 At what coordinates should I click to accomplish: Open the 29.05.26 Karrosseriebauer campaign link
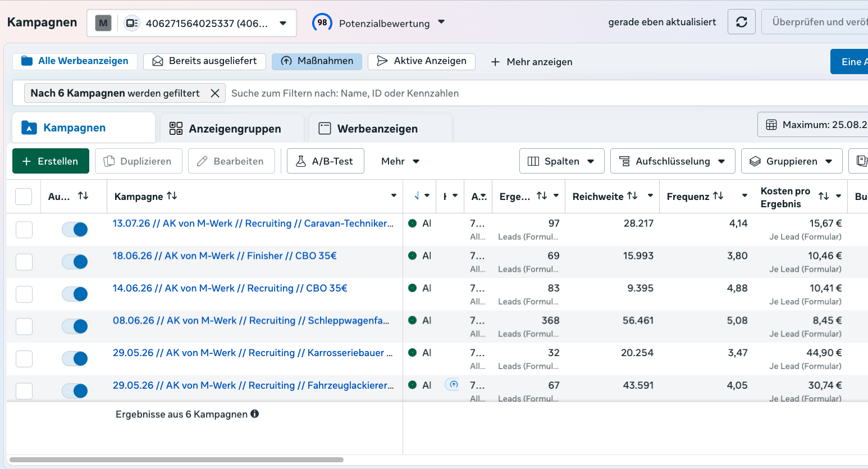(x=253, y=353)
